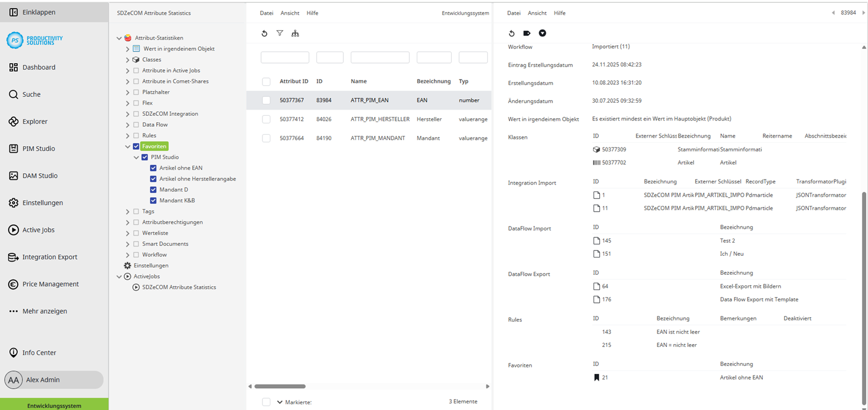Expand the Workflow tree node
This screenshot has width=868, height=410.
click(x=127, y=255)
